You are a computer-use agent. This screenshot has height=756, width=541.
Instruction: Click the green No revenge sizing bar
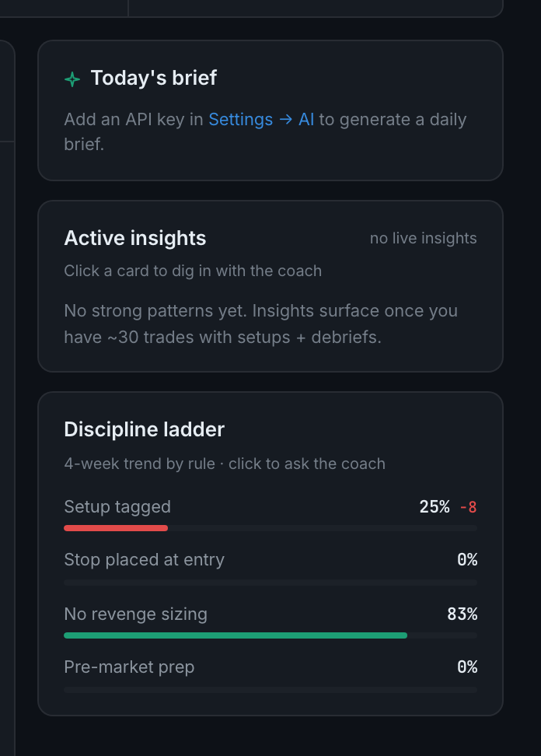(236, 635)
